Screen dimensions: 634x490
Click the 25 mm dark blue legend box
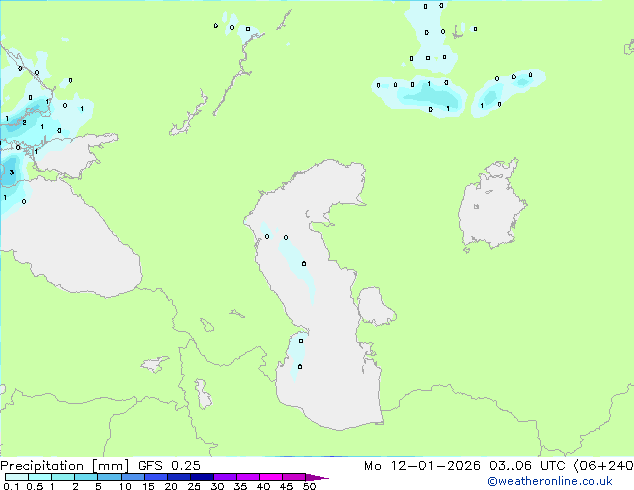click(202, 477)
